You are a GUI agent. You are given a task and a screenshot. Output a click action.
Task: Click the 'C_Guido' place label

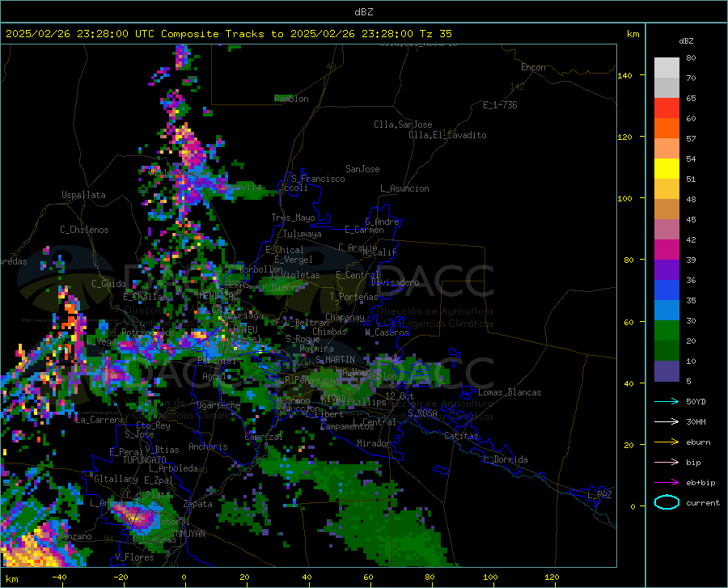108,284
